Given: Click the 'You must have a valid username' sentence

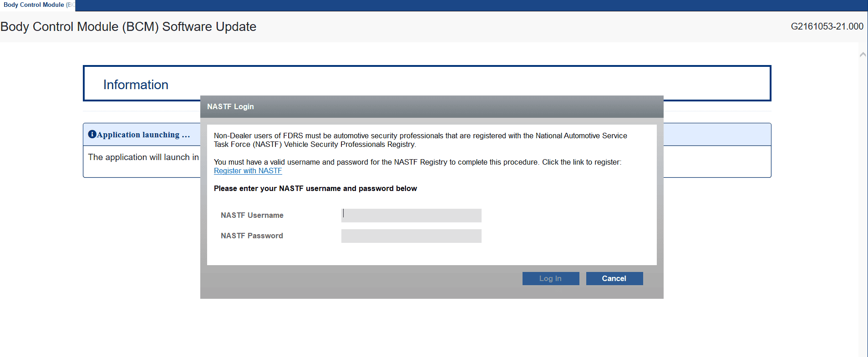Looking at the screenshot, I should (417, 162).
